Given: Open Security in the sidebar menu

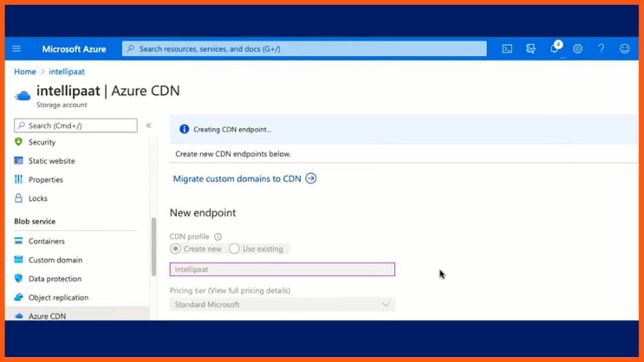Looking at the screenshot, I should (42, 142).
